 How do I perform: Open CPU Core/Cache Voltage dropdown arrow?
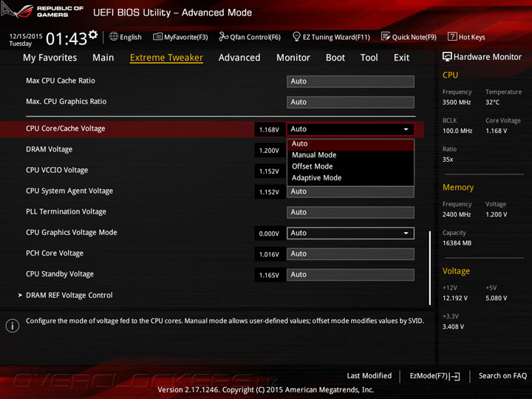point(406,129)
